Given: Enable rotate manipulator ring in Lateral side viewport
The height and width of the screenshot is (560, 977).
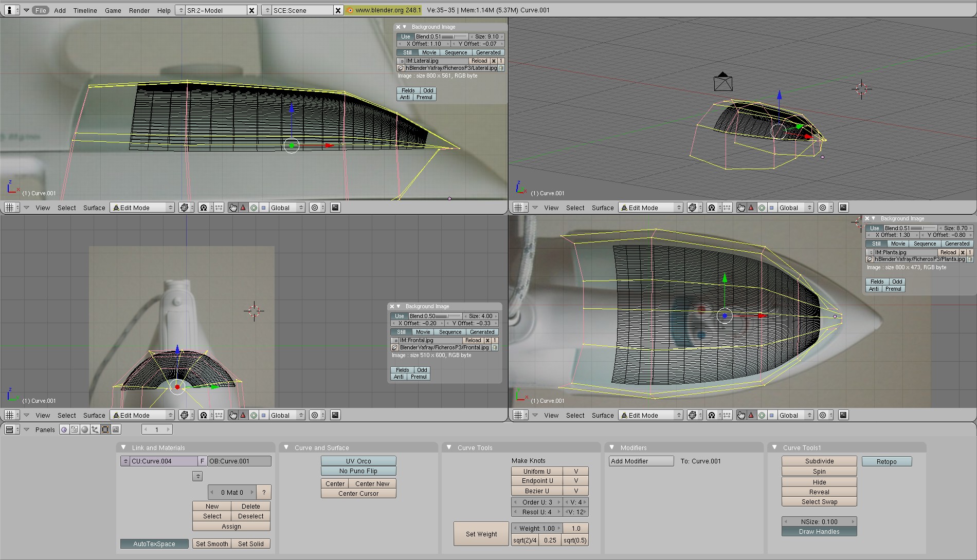Looking at the screenshot, I should point(254,208).
